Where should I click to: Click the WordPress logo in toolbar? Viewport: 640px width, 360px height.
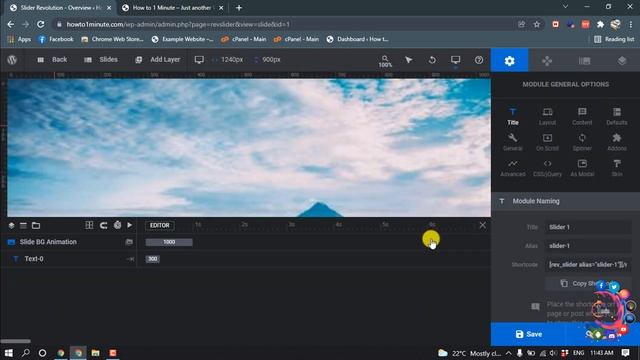point(12,60)
